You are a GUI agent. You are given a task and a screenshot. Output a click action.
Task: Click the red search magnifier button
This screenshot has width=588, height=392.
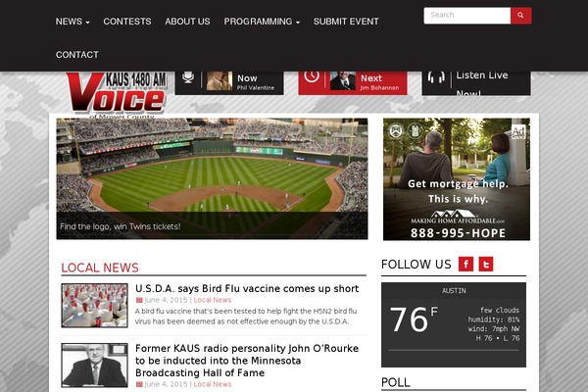point(520,16)
